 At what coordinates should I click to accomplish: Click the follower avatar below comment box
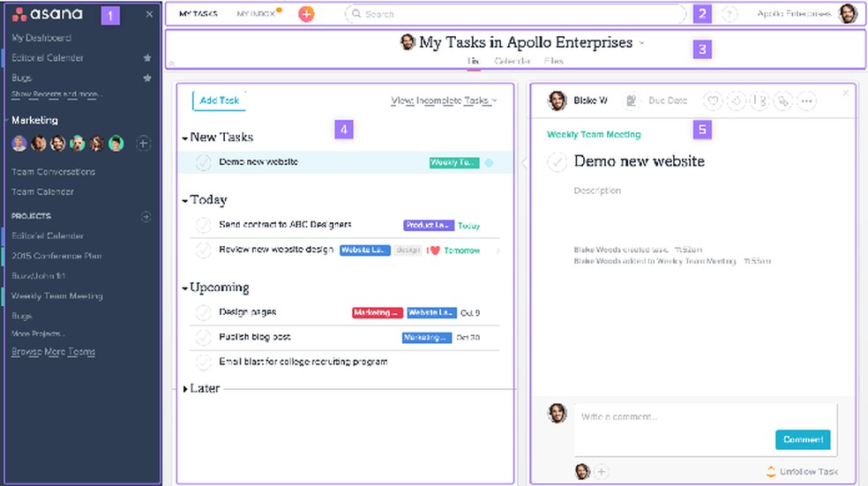point(582,472)
